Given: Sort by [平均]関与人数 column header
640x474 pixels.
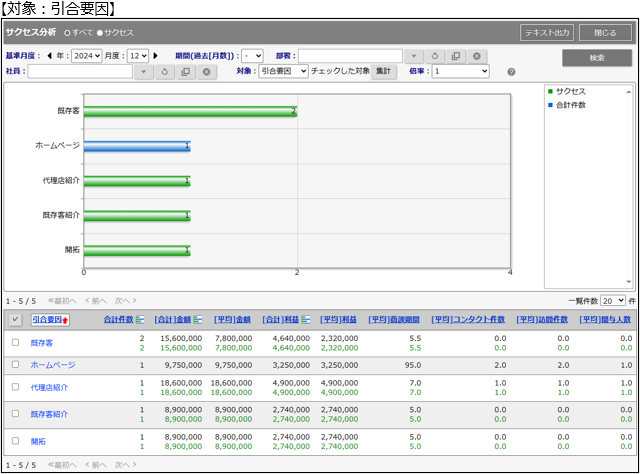Looking at the screenshot, I should click(605, 320).
